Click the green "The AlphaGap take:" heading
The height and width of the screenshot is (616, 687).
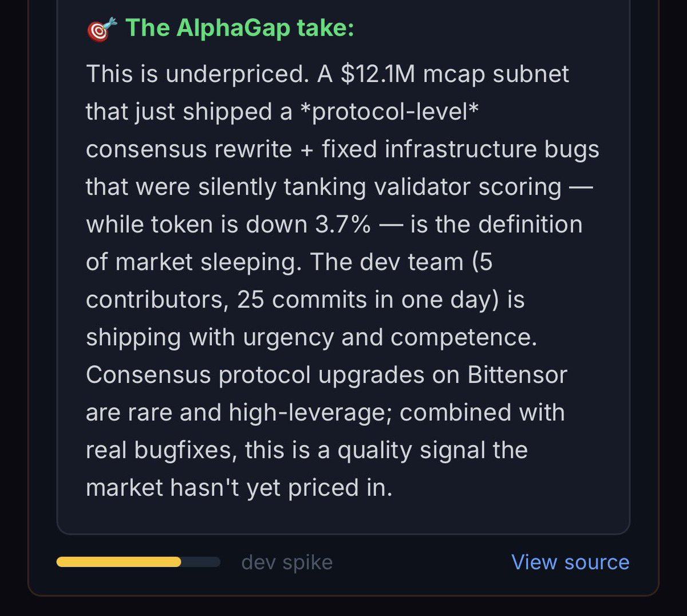point(239,27)
